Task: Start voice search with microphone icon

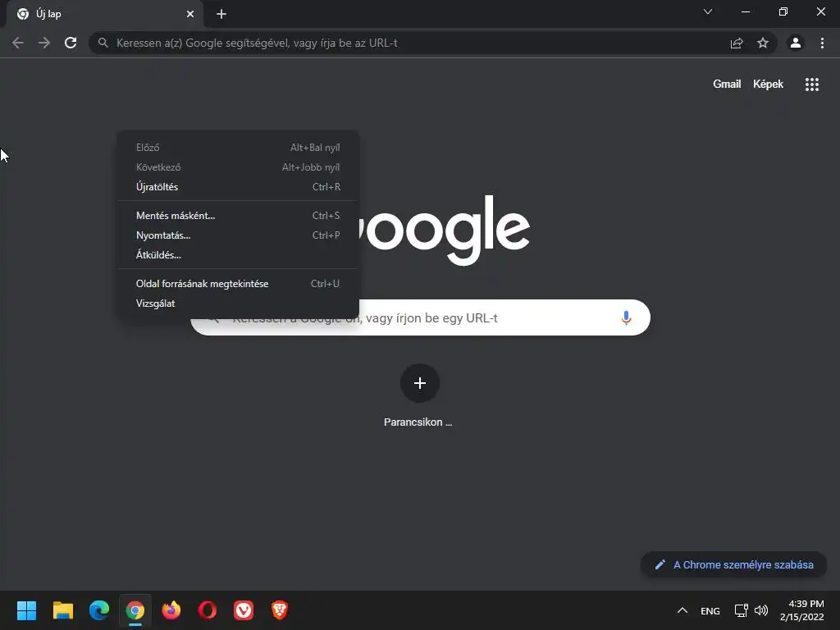Action: [x=626, y=317]
